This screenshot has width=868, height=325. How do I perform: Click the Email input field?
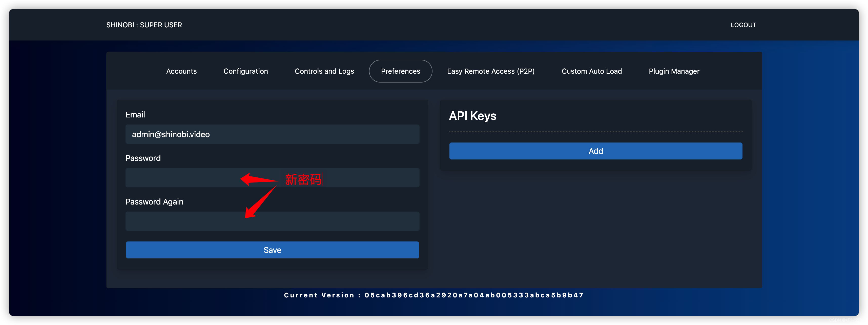click(x=272, y=134)
